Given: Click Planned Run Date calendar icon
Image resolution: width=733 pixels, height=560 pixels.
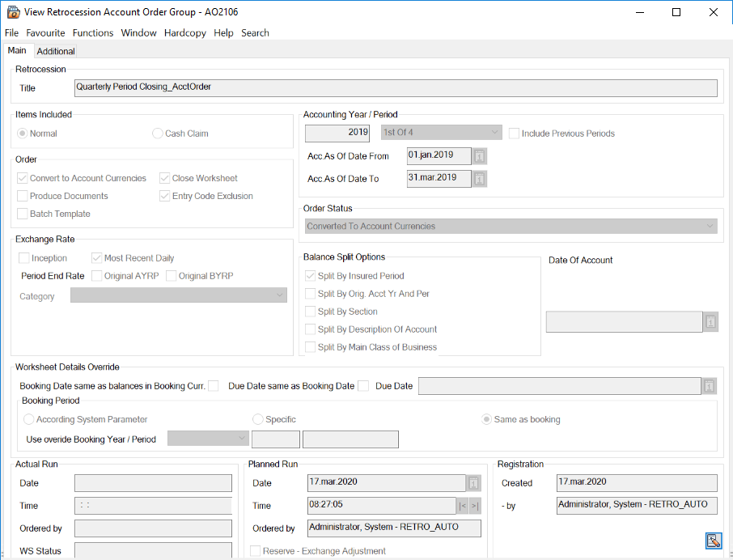Looking at the screenshot, I should [x=474, y=483].
